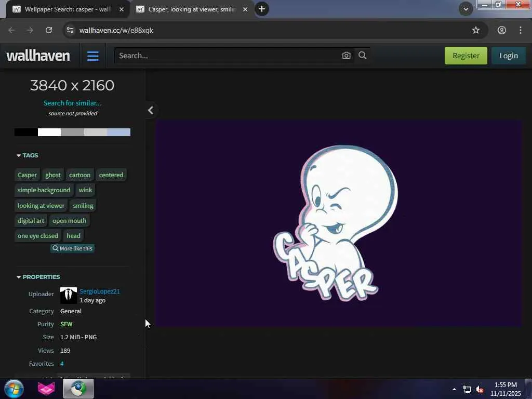The width and height of the screenshot is (532, 399).
Task: Select the Casper, looking at viewer tab
Action: (192, 9)
